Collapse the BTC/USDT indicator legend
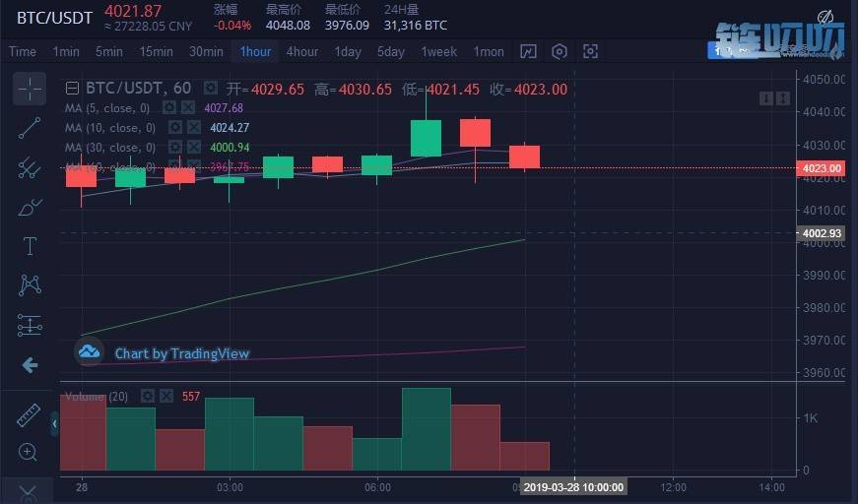 coord(72,88)
